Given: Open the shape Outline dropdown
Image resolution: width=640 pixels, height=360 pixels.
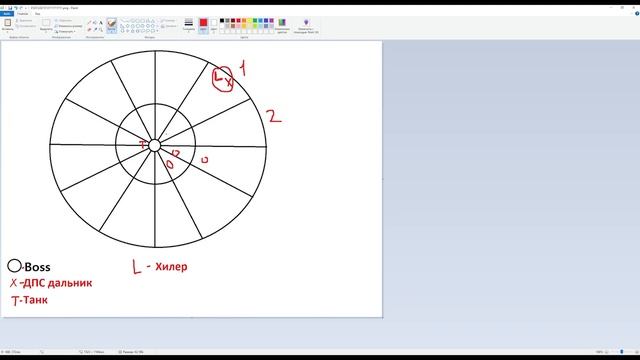Looking at the screenshot, I should (x=169, y=20).
